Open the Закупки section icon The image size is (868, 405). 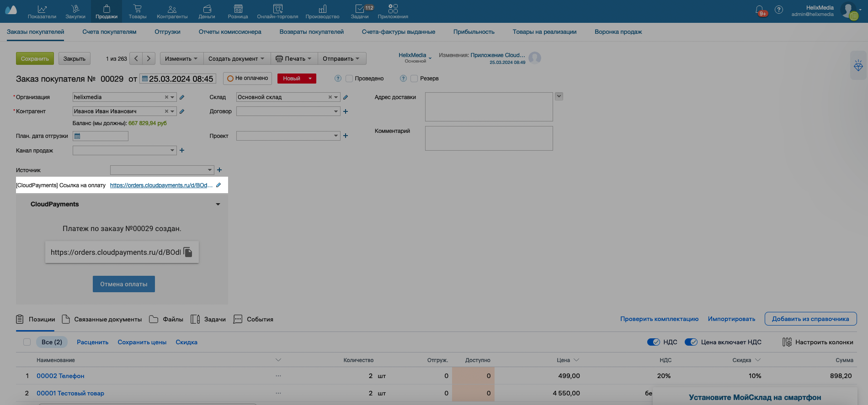(75, 9)
